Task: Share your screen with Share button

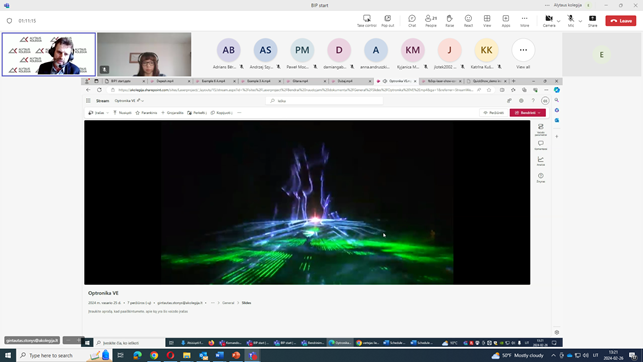Action: click(x=593, y=20)
